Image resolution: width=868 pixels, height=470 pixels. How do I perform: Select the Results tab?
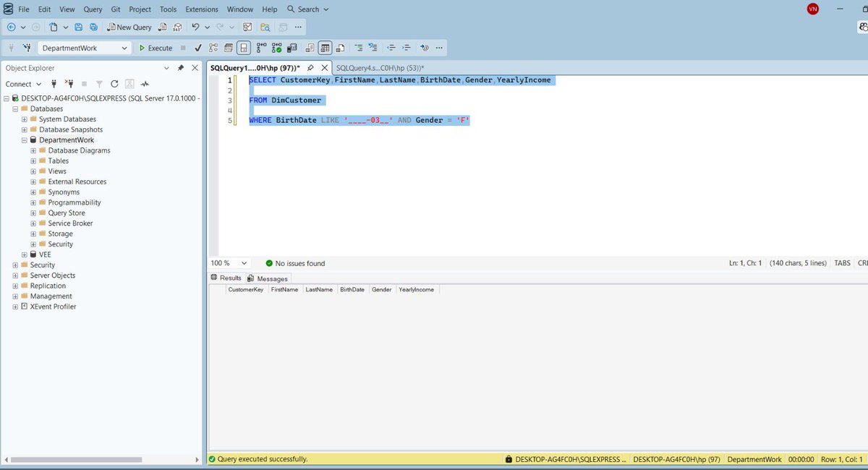226,278
